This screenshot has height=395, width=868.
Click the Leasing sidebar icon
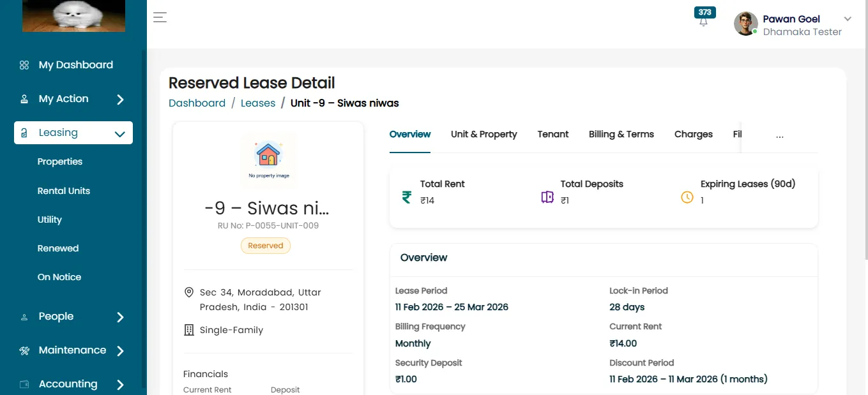(x=24, y=133)
